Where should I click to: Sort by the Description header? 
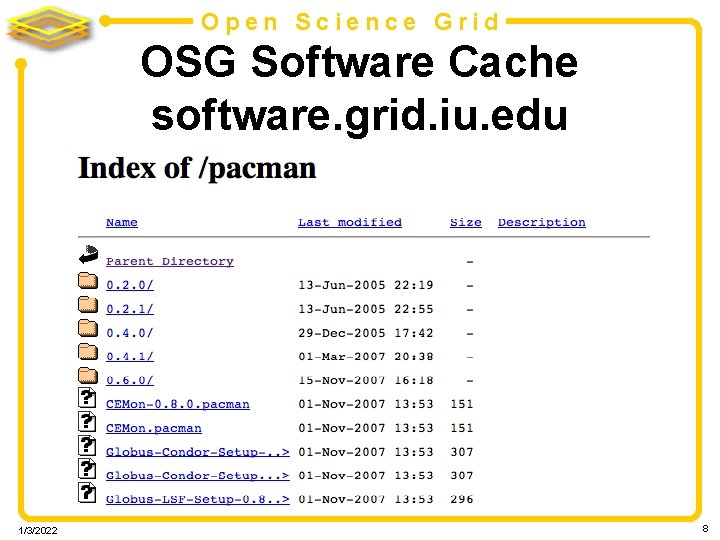[542, 222]
